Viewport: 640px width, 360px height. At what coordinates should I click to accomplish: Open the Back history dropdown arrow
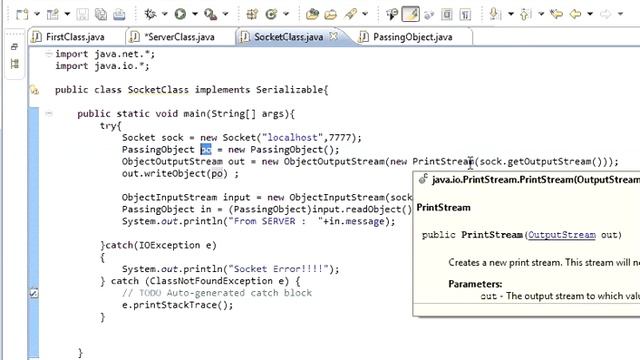click(x=590, y=14)
